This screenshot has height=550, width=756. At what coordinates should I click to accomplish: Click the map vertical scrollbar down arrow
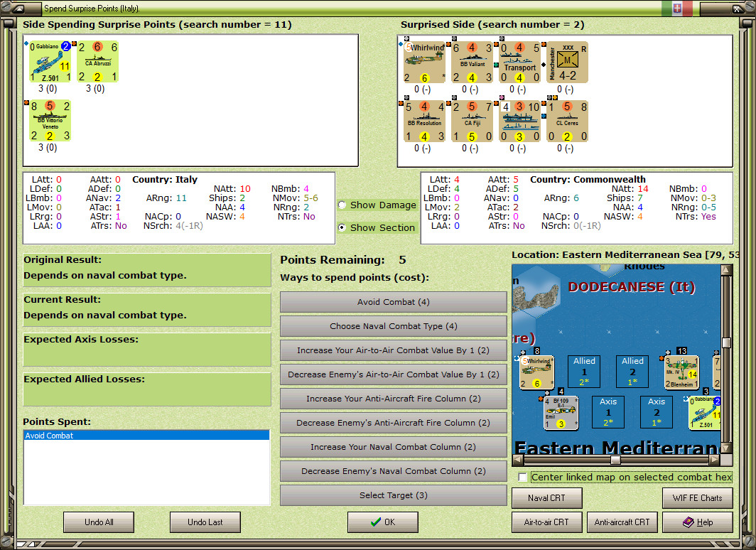point(726,448)
